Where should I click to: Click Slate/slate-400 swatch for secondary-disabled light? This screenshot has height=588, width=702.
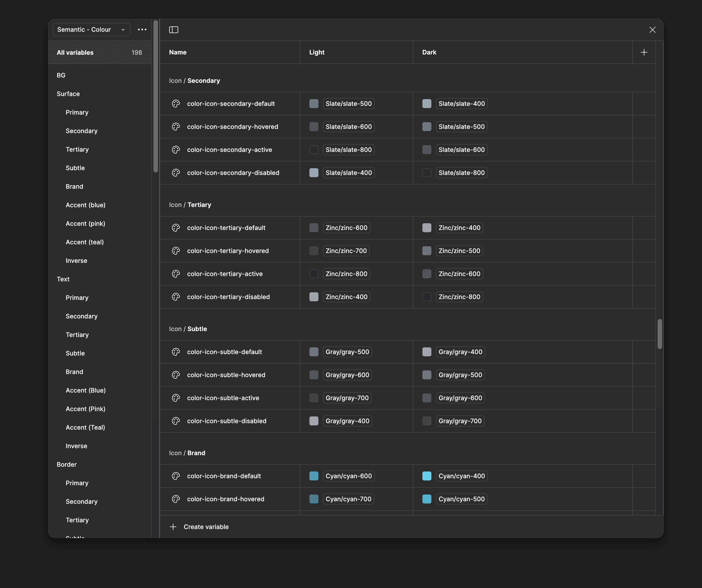[314, 173]
